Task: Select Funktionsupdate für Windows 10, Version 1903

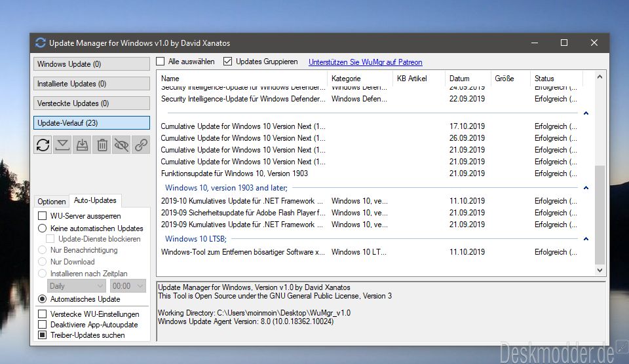Action: (369, 173)
